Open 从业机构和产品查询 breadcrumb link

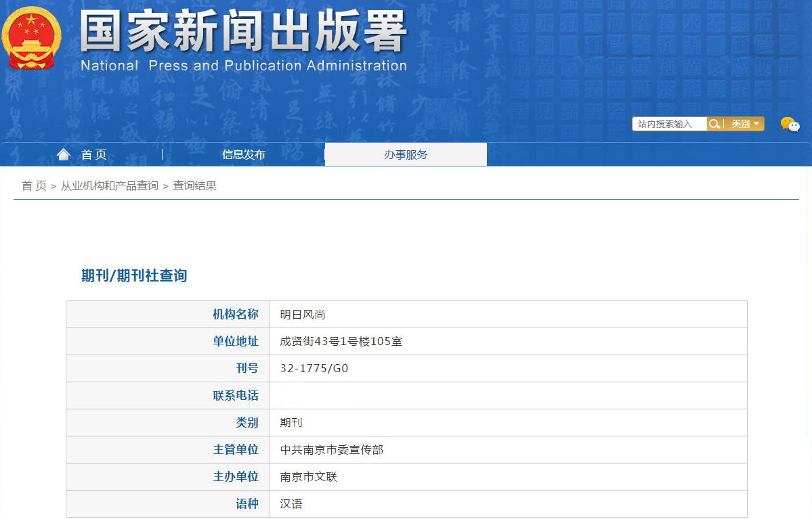coord(110,185)
